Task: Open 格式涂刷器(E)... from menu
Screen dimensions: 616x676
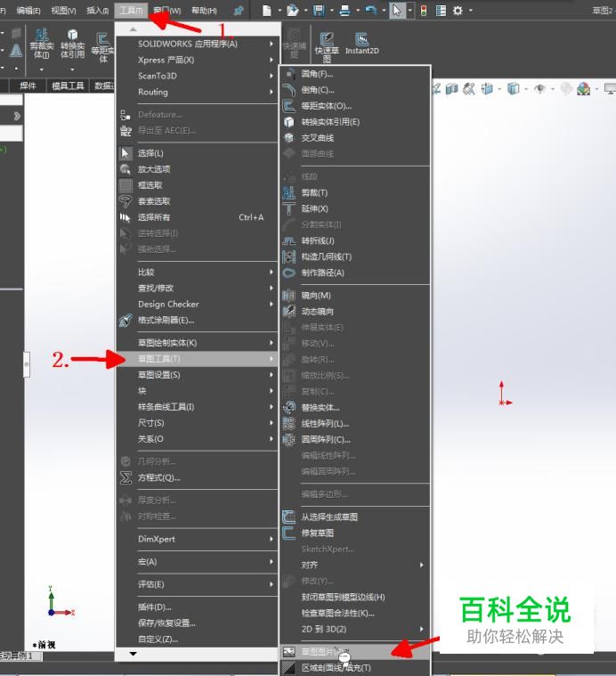Action: (198, 320)
